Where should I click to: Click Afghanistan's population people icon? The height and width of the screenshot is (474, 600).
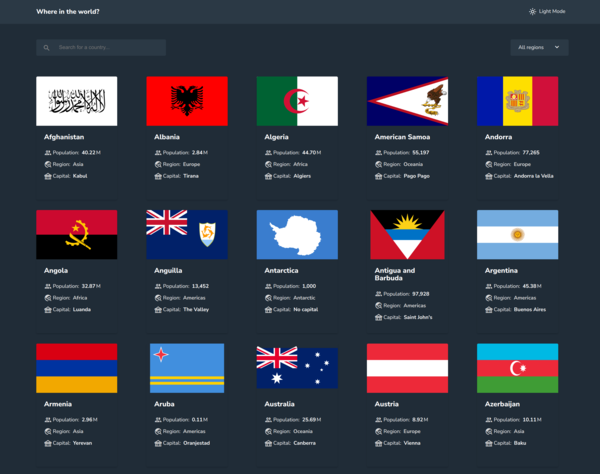click(x=48, y=153)
